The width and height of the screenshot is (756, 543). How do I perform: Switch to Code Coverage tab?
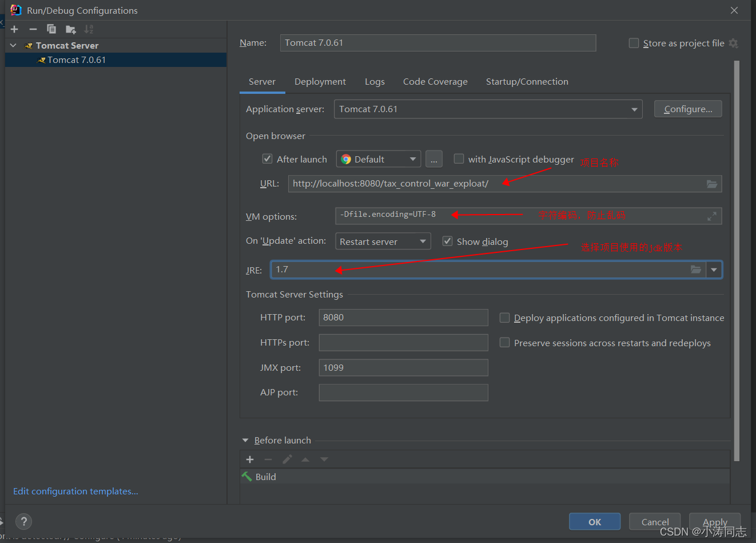pyautogui.click(x=435, y=82)
